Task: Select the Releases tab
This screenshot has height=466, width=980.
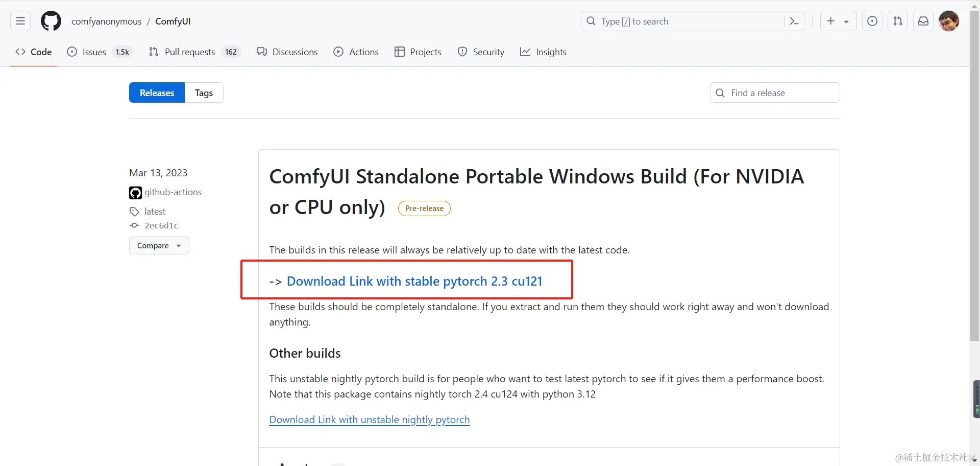Action: [157, 92]
